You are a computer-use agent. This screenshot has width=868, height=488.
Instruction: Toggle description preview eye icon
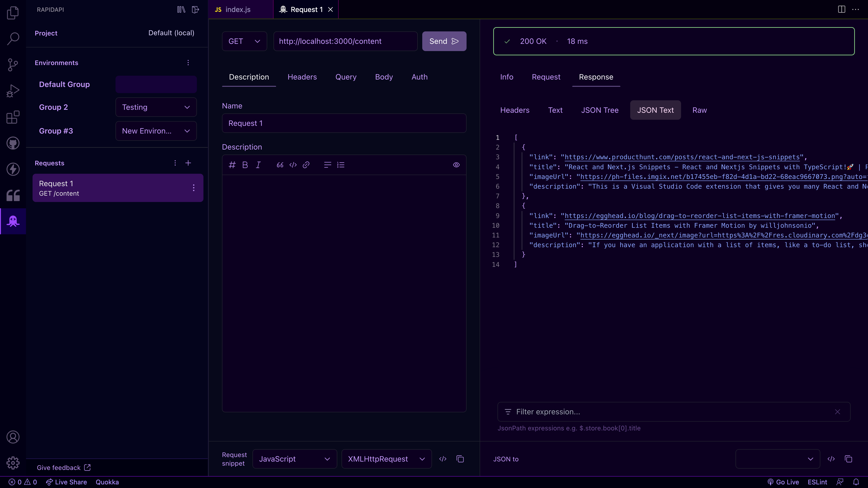456,165
